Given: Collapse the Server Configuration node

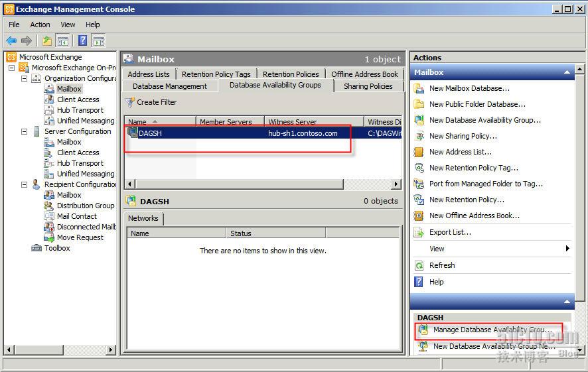Looking at the screenshot, I should [24, 131].
